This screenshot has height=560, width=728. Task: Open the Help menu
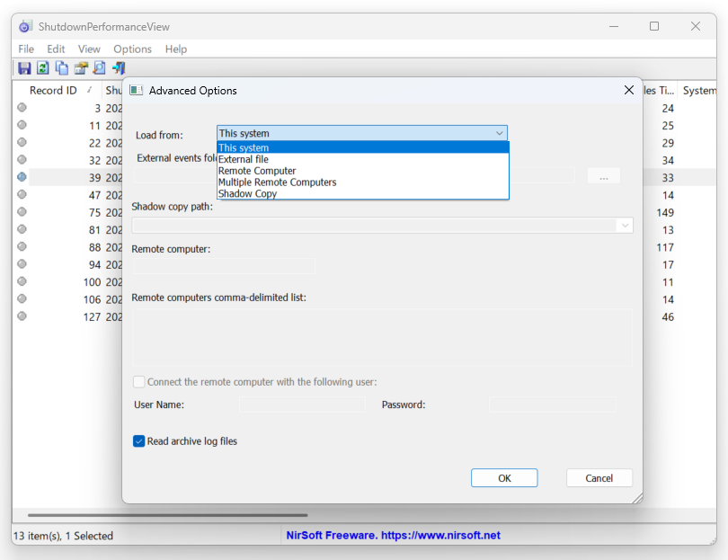[x=176, y=49]
